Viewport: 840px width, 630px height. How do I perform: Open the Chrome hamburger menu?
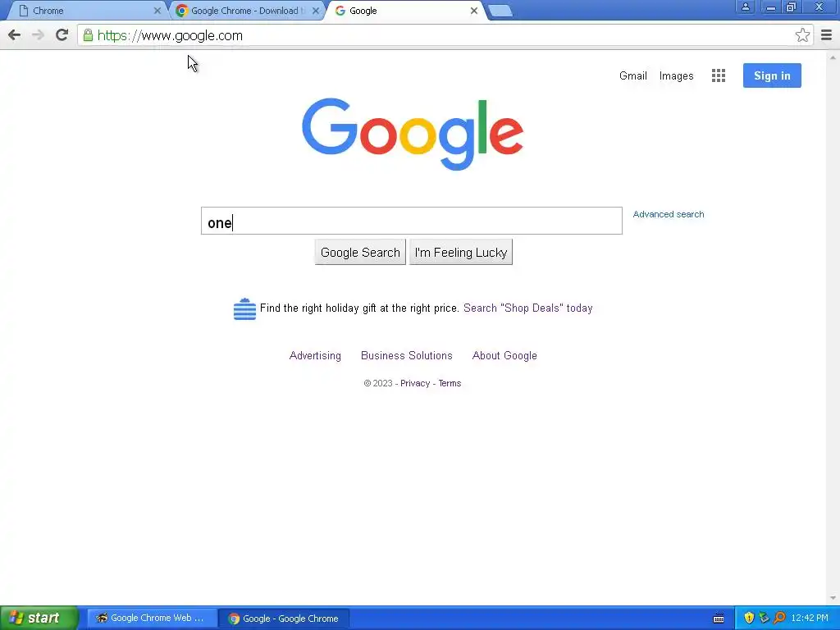[x=826, y=35]
